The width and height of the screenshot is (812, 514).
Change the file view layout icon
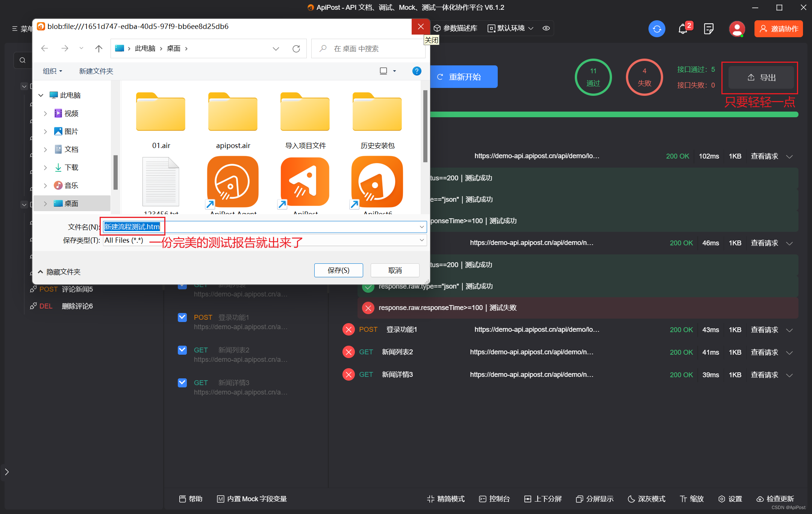coord(383,71)
